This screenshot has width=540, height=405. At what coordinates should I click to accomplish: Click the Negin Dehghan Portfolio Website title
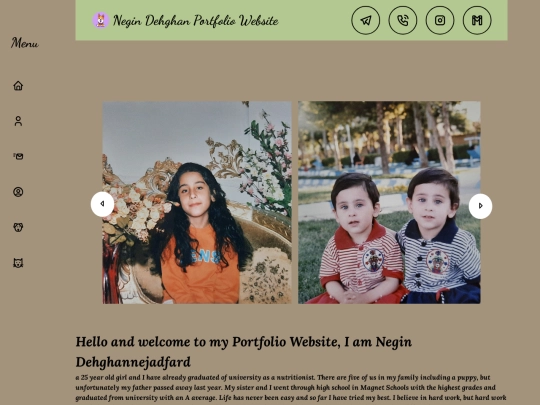(196, 21)
